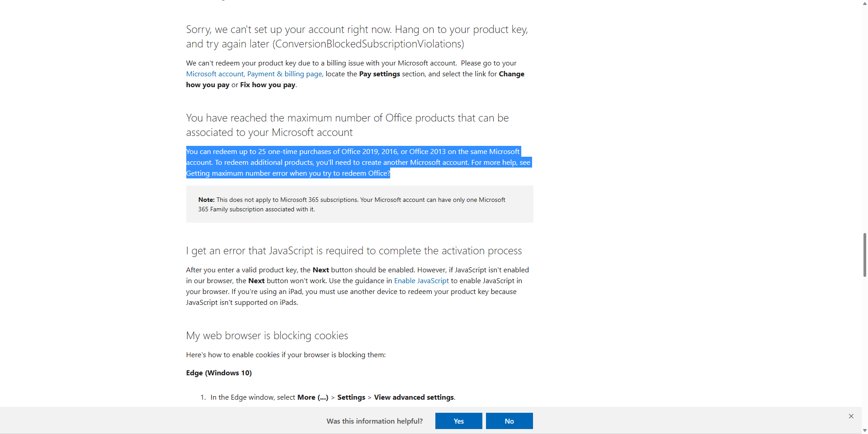
Task: Open the 'Getting maximum number error' link
Action: point(288,173)
